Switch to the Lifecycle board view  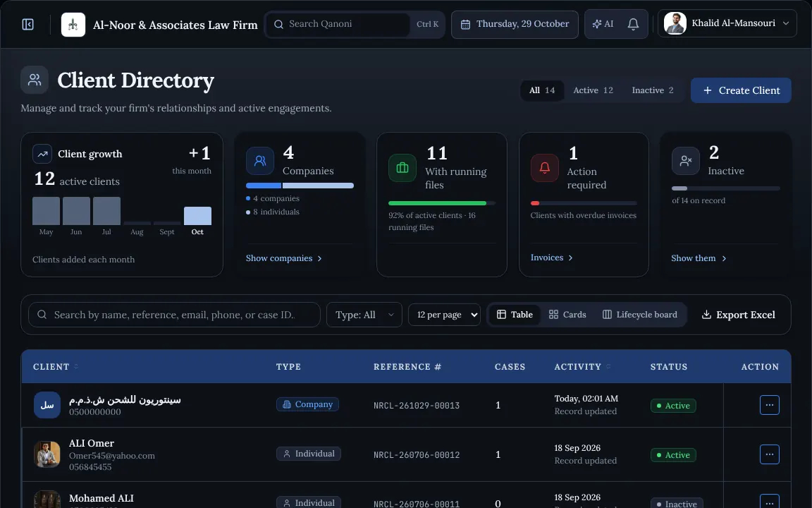[x=640, y=315]
